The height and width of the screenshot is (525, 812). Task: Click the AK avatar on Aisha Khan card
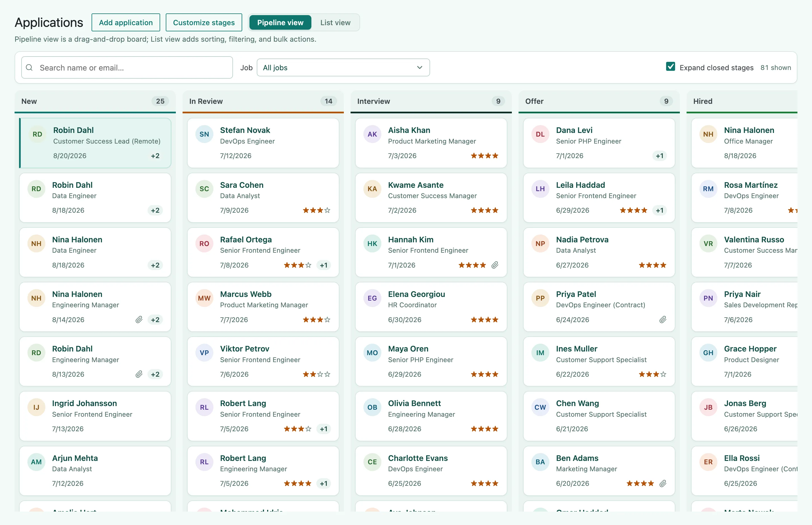point(372,134)
